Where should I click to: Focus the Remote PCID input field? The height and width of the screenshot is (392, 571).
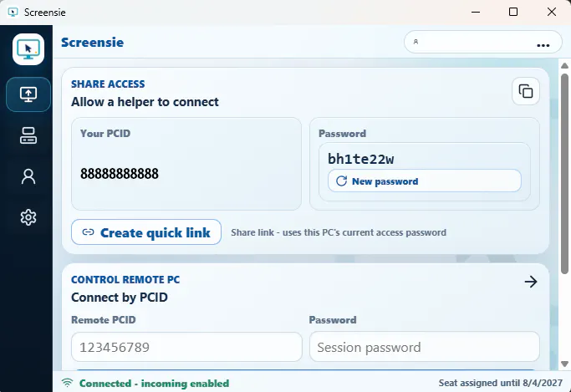click(x=186, y=347)
